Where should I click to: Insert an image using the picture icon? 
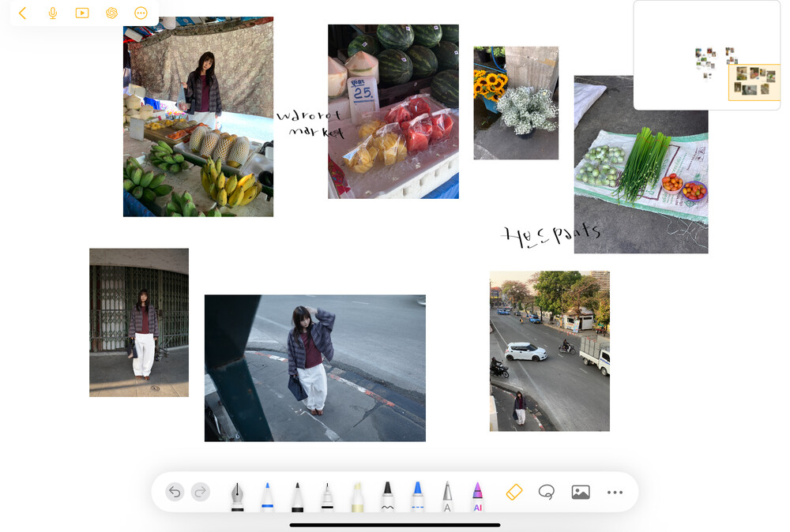tap(581, 492)
